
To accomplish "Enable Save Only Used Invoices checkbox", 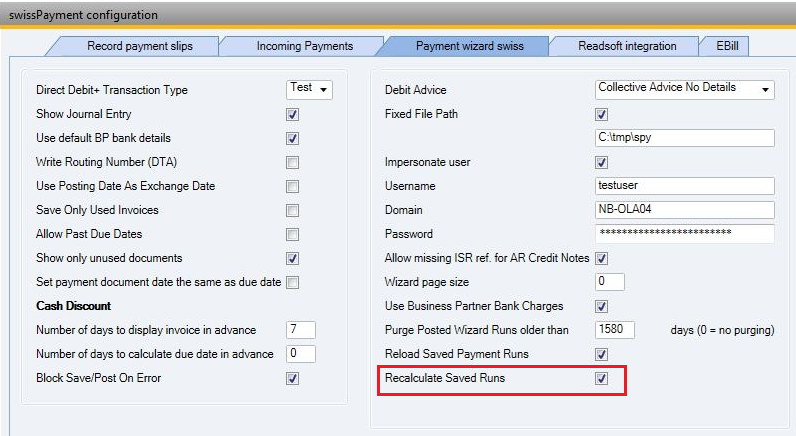I will coord(292,210).
